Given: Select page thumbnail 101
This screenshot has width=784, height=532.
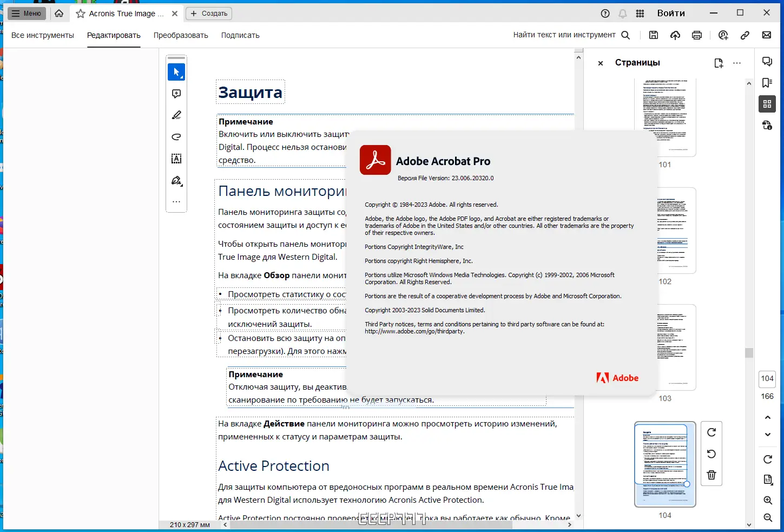Looking at the screenshot, I should point(665,117).
